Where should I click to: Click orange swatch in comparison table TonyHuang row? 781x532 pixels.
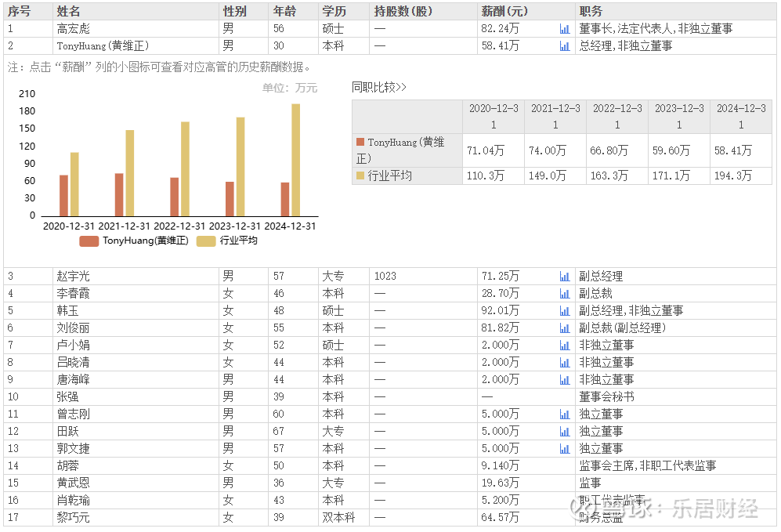[x=360, y=142]
